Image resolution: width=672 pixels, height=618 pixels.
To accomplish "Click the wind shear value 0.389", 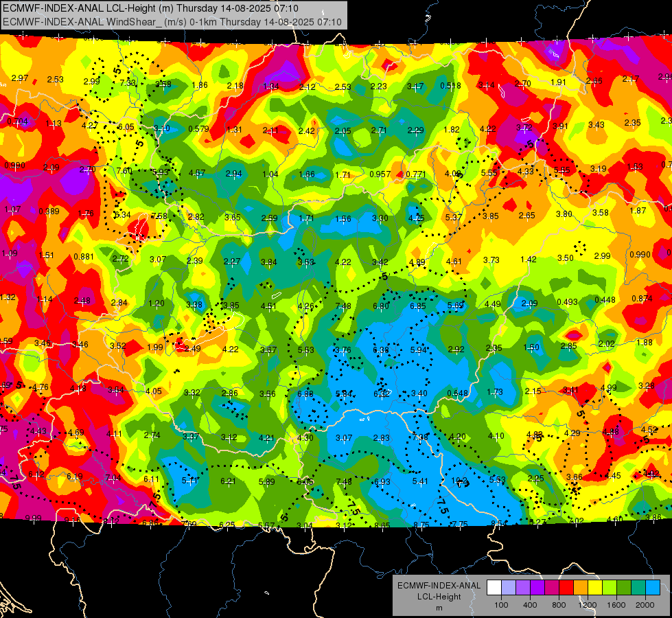I will (x=49, y=211).
